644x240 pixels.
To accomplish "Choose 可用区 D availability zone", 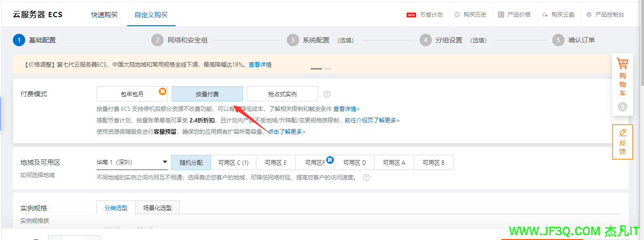I will (354, 162).
